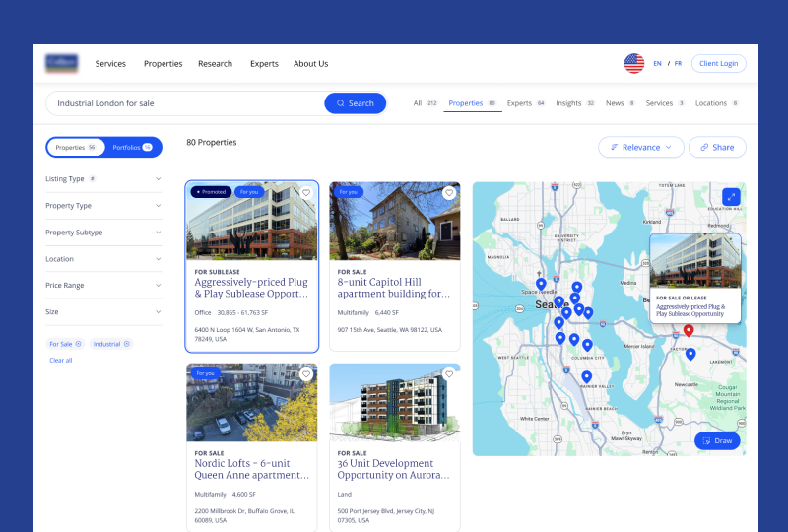Expand the map to fullscreen
The image size is (788, 532).
731,197
